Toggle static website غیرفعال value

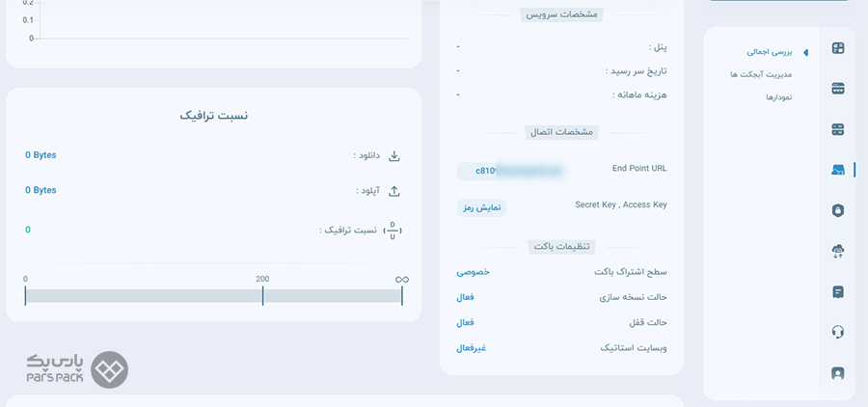pos(471,348)
